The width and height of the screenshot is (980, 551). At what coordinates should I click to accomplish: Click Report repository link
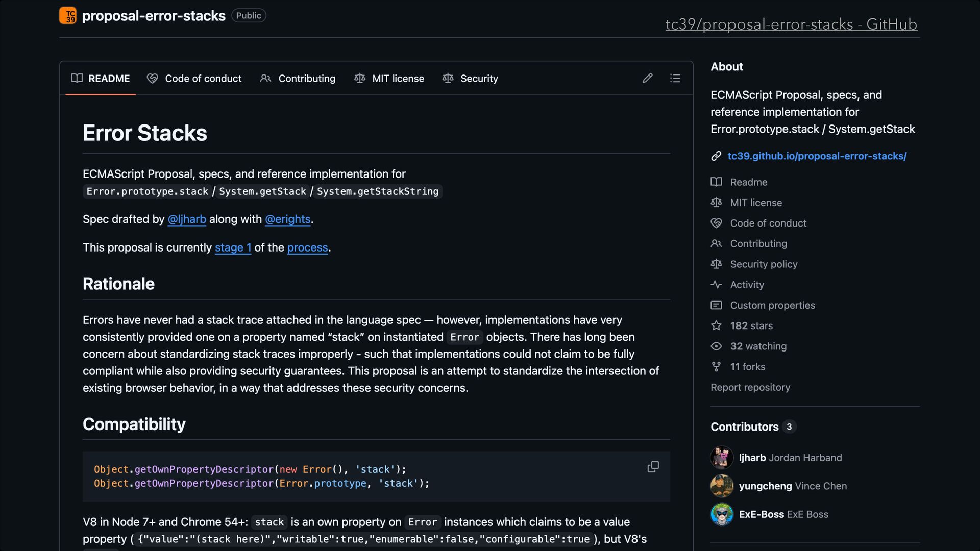click(750, 387)
